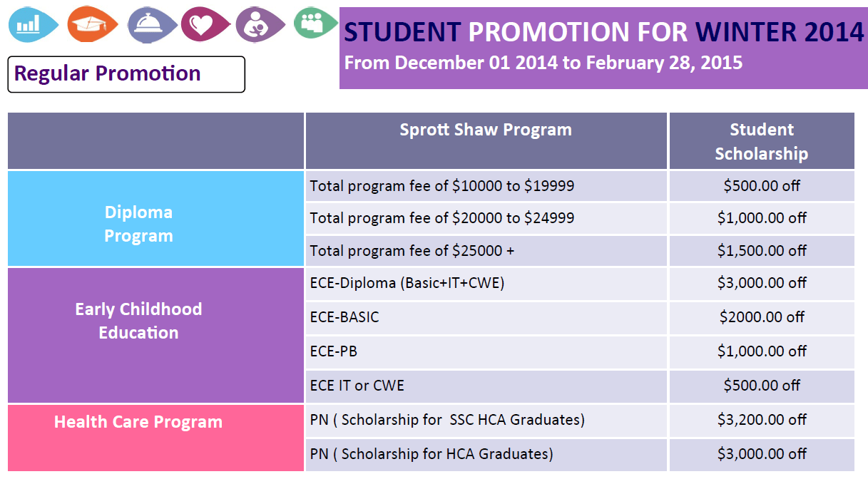Click the Student Scholarship column header
The width and height of the screenshot is (868, 479).
tap(762, 140)
